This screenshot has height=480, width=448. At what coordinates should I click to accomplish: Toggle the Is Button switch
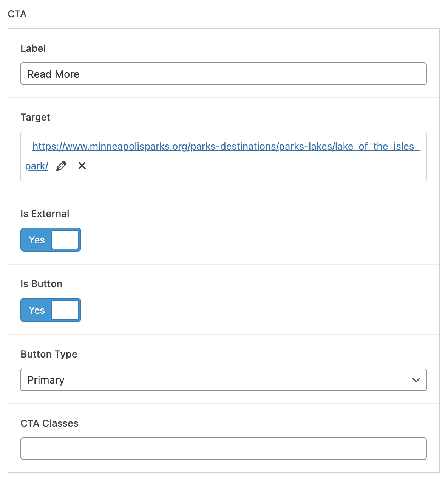coord(51,310)
